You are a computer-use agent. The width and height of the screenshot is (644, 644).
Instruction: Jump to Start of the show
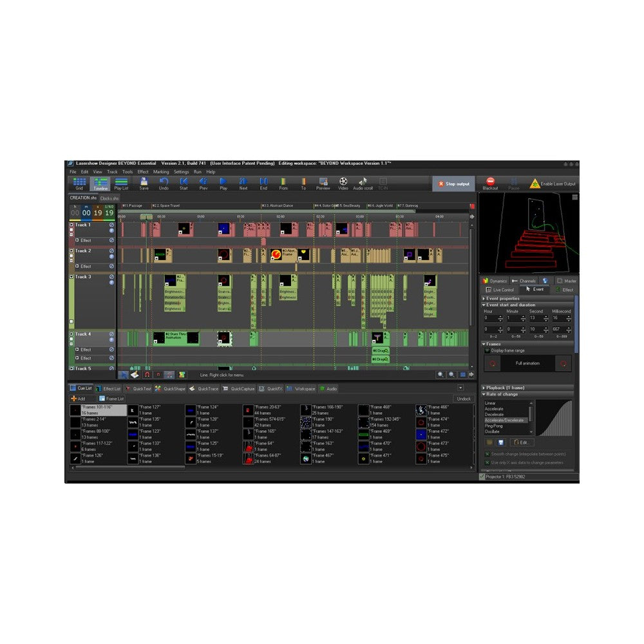[184, 184]
